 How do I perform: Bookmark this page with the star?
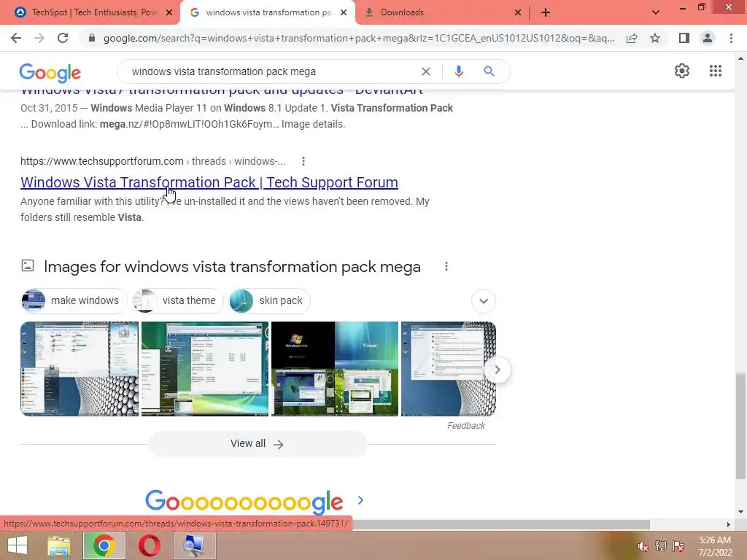point(655,38)
